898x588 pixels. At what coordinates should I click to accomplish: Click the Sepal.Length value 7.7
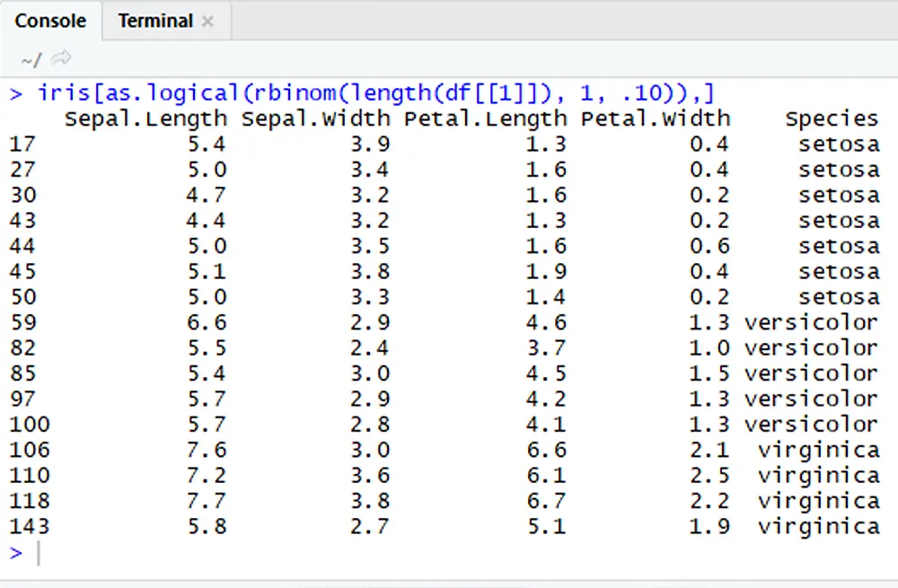pyautogui.click(x=207, y=500)
